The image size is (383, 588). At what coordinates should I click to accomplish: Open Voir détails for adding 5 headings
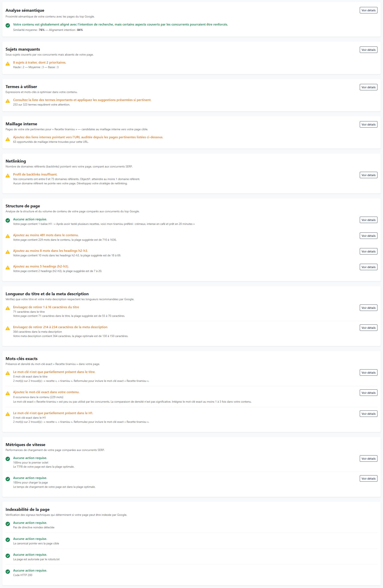(368, 267)
